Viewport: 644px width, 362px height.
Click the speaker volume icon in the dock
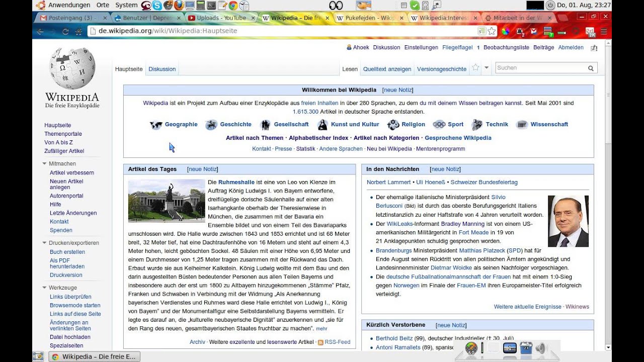click(x=541, y=348)
